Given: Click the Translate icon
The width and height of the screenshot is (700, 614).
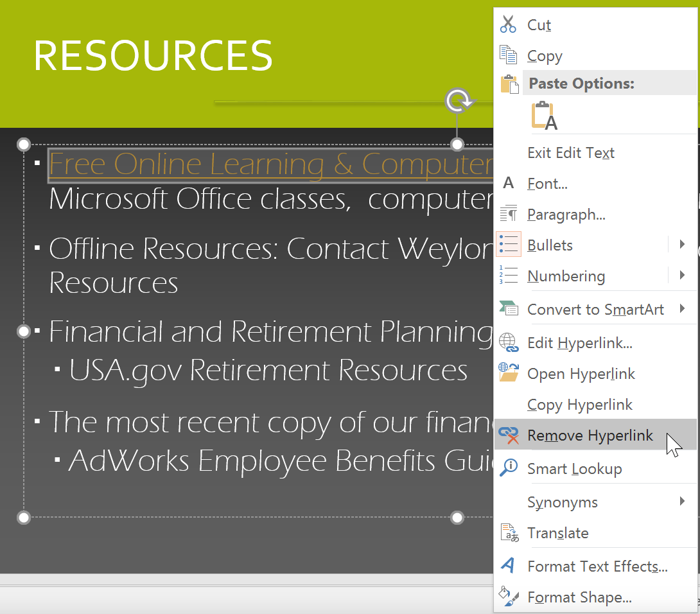Looking at the screenshot, I should click(508, 533).
